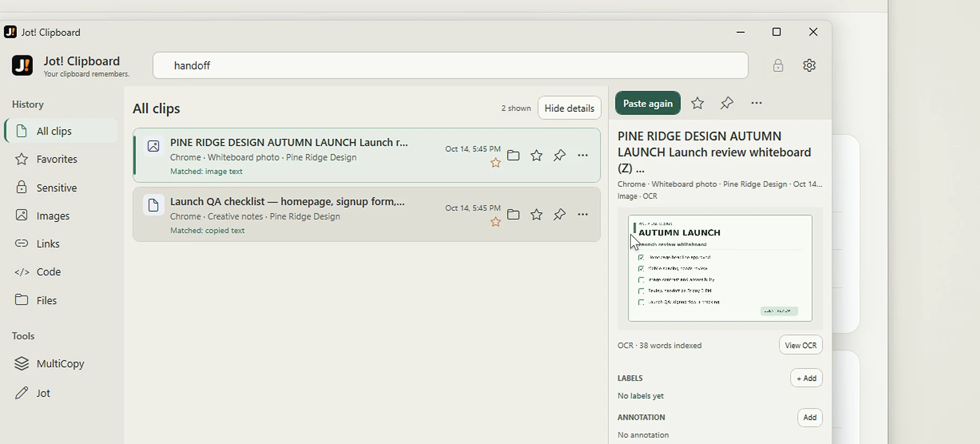The height and width of the screenshot is (444, 980).
Task: Favorite the Pine Ridge whiteboard clip row
Action: coord(536,155)
